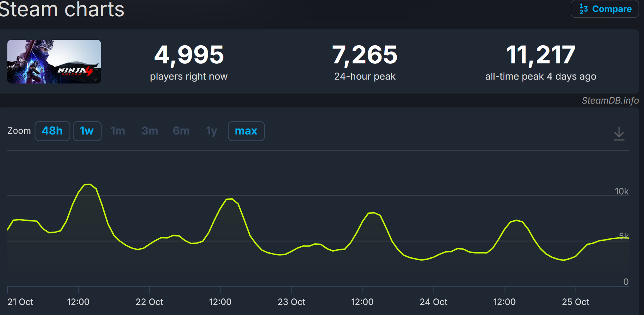
Task: Set chart zoom to 6m
Action: (181, 131)
